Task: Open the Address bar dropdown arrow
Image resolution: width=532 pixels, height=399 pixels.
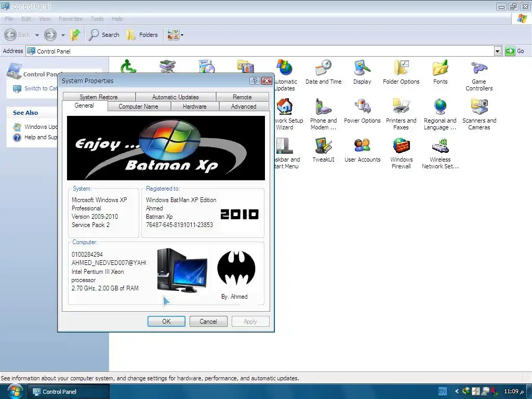Action: click(x=497, y=51)
